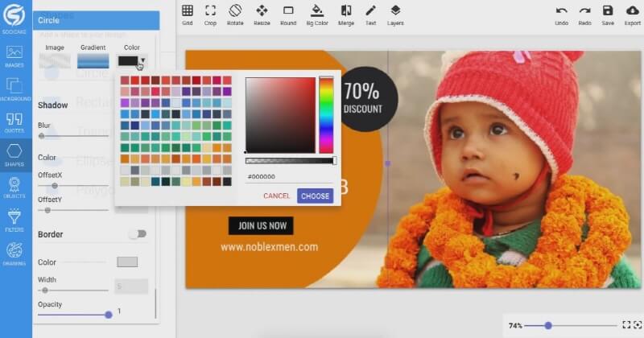Select the Round corners tool
Viewport: 644px width, 338px height.
[x=288, y=14]
